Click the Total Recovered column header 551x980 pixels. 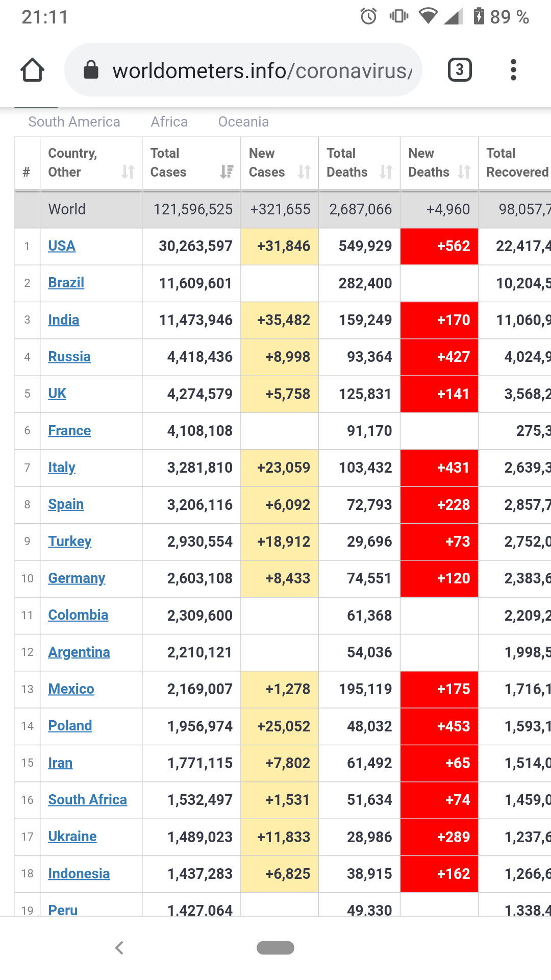pos(515,163)
